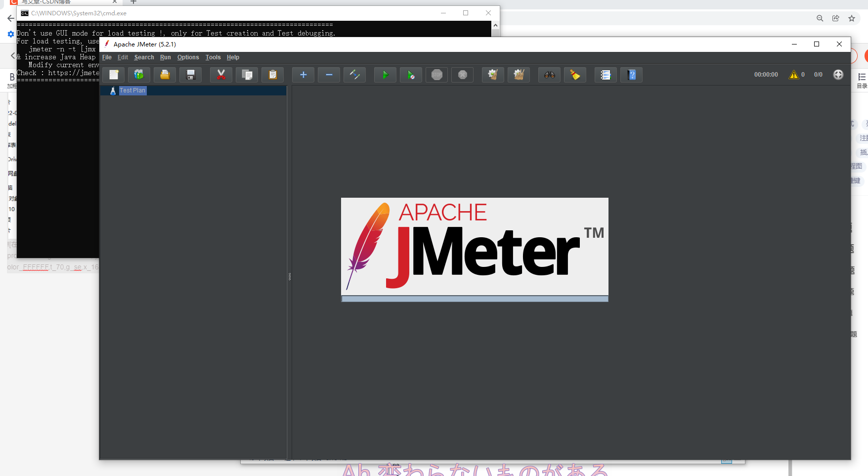
Task: Click Start no pauses icon
Action: pyautogui.click(x=411, y=75)
